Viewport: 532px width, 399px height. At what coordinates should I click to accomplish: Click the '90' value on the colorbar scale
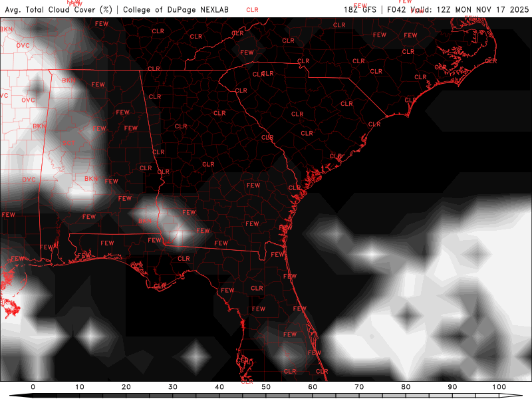pos(453,387)
